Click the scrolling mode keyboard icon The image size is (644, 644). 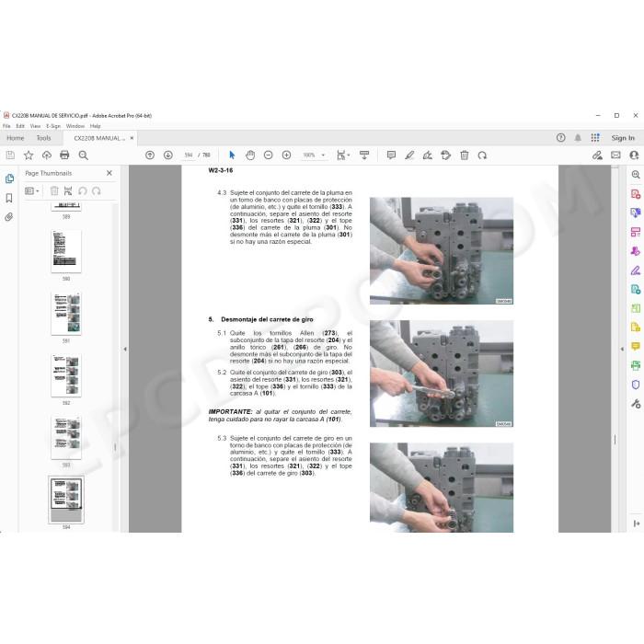[x=364, y=155]
